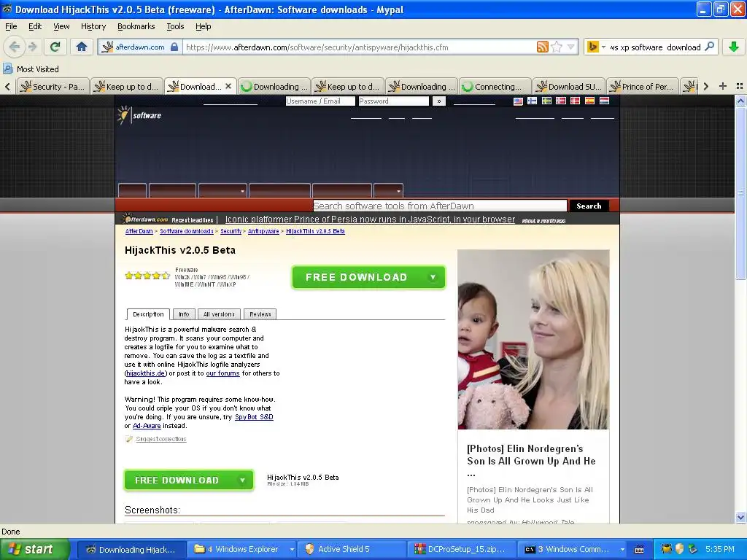
Task: Open the SpyBot S&D link
Action: click(254, 416)
